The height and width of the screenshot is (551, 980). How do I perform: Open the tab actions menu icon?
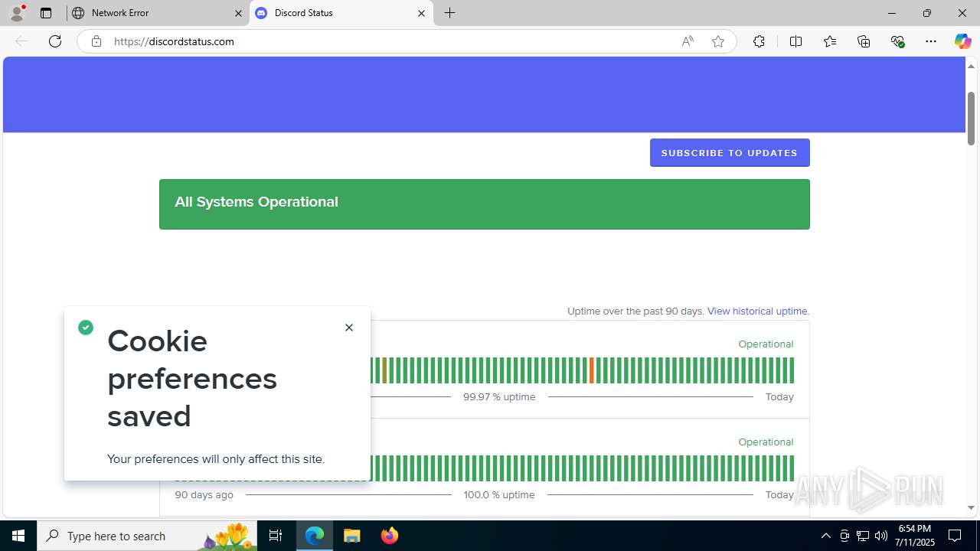click(x=46, y=13)
